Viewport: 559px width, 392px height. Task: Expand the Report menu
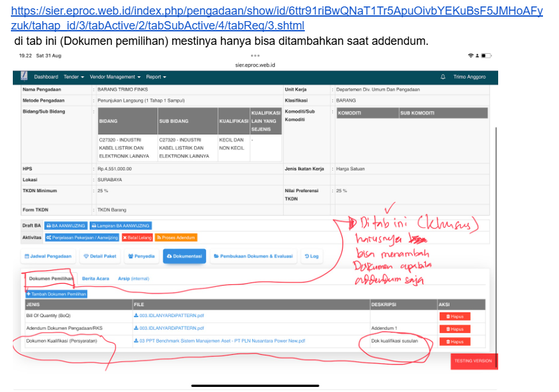(x=156, y=77)
